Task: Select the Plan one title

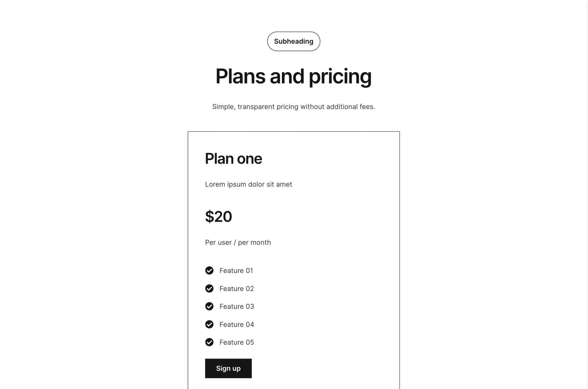Action: (x=233, y=159)
